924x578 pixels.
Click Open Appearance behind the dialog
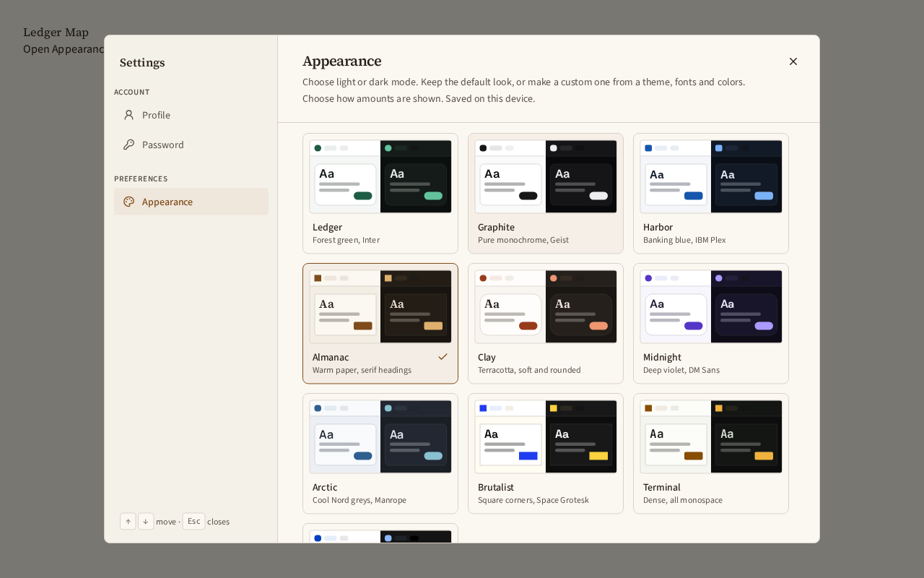coord(64,49)
